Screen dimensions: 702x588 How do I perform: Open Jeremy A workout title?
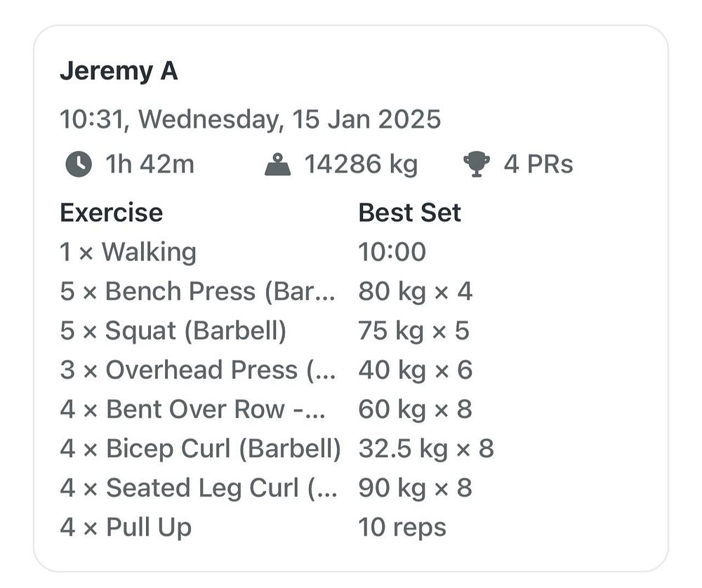point(119,72)
